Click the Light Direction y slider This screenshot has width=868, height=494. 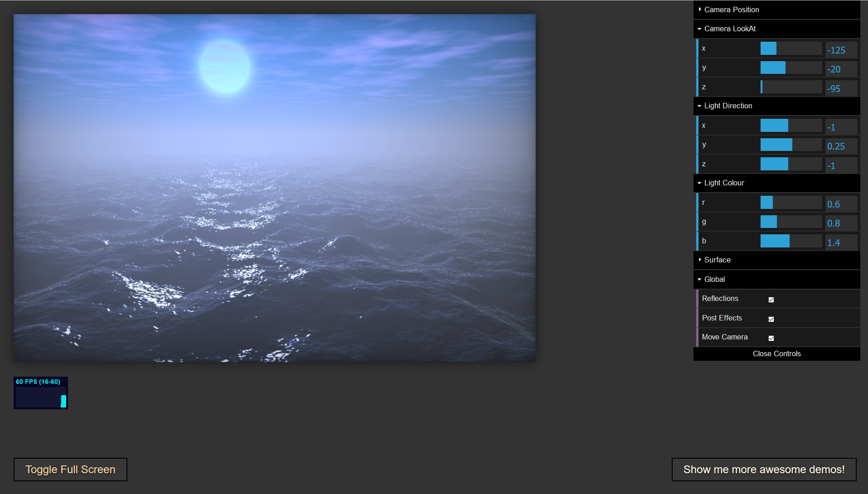point(791,145)
